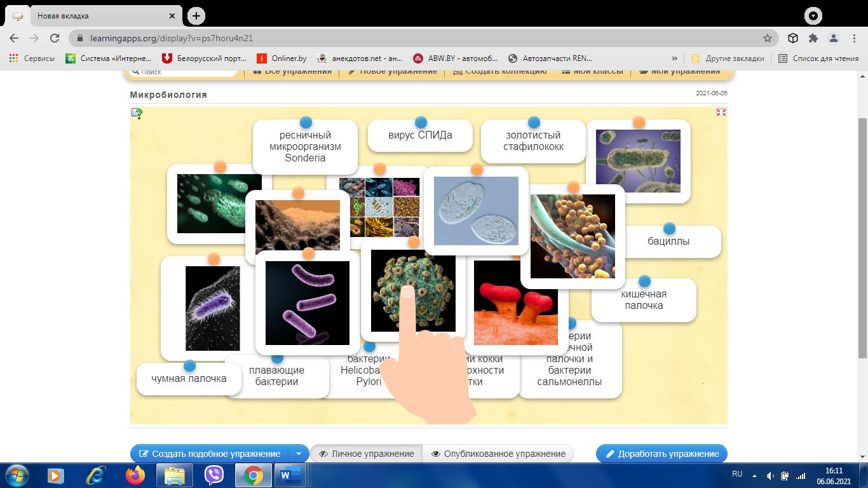The image size is (868, 488).
Task: Click Доработать упражнение button
Action: 661,454
